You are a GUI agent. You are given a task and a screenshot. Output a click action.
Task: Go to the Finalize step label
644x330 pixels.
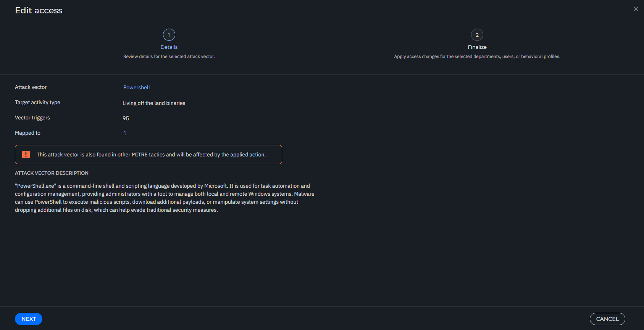click(x=477, y=47)
